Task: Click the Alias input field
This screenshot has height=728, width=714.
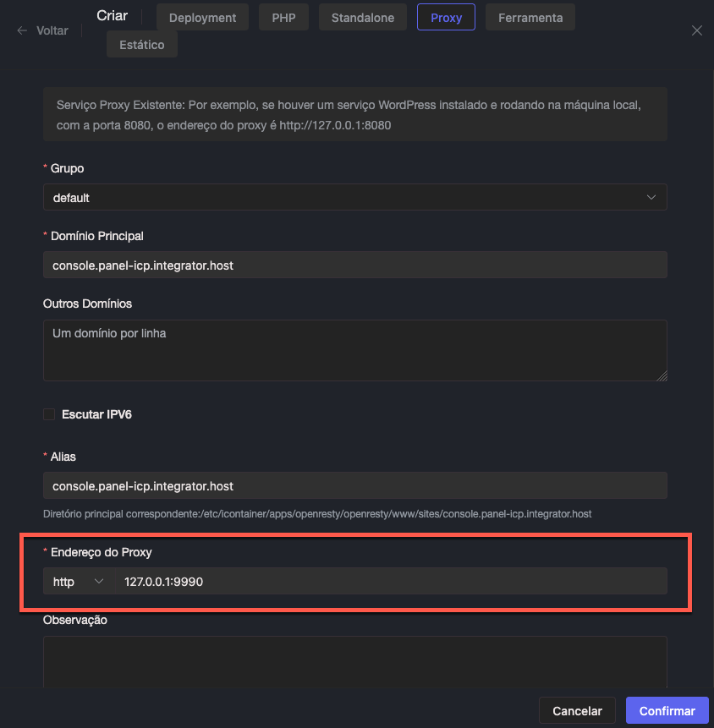Action: [x=354, y=486]
